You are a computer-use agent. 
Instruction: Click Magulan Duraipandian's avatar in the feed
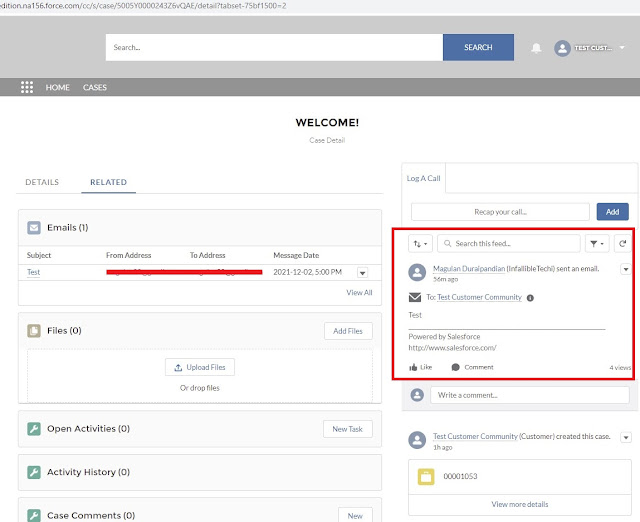point(417,272)
